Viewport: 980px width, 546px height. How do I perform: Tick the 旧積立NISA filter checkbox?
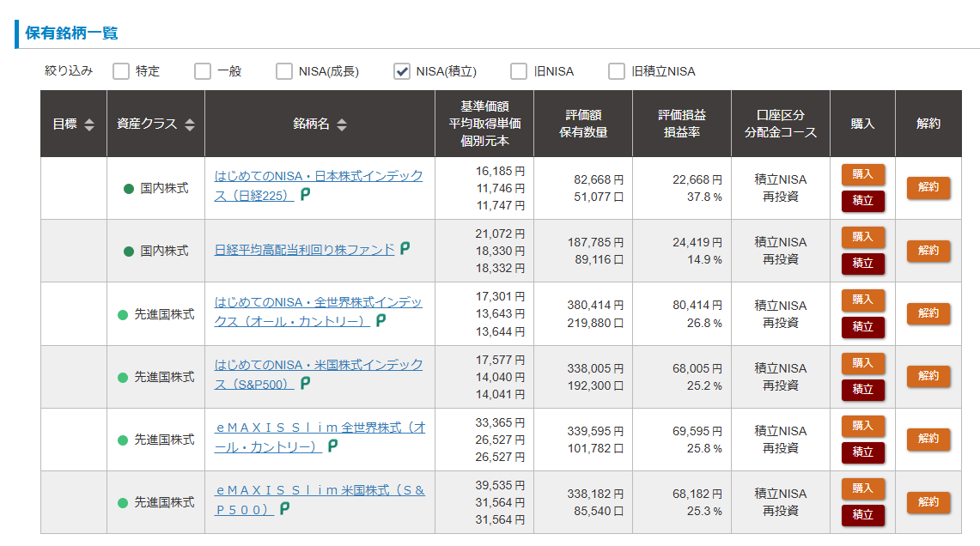pos(616,71)
